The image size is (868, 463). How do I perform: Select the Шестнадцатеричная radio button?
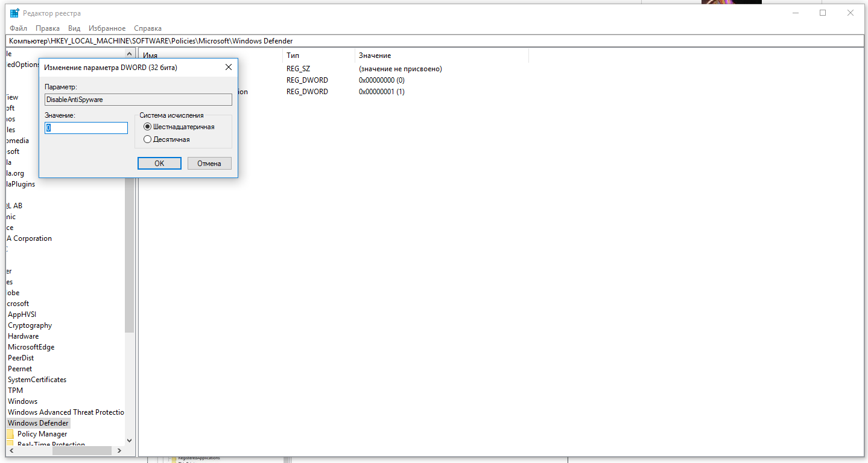147,126
